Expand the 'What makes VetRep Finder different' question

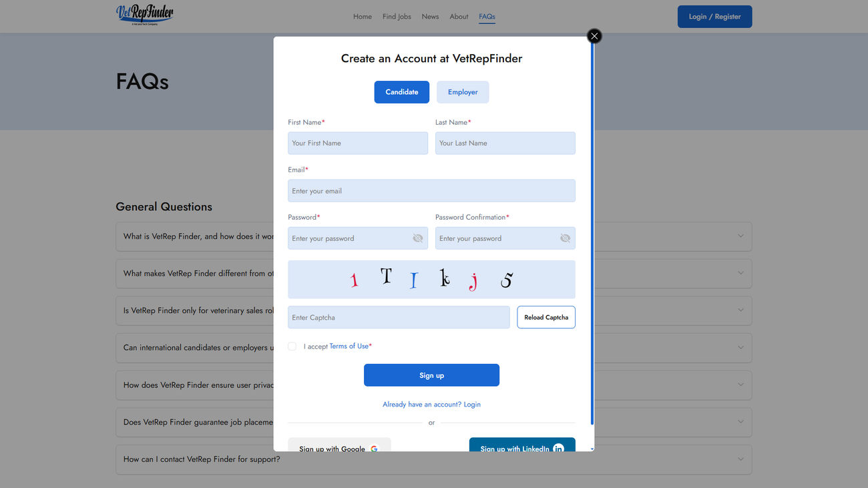point(434,274)
